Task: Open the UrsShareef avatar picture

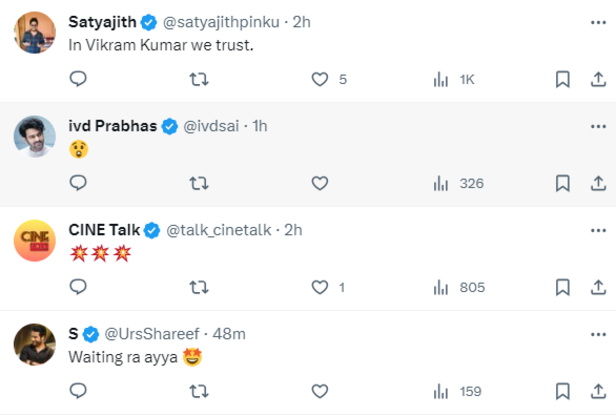Action: tap(35, 344)
